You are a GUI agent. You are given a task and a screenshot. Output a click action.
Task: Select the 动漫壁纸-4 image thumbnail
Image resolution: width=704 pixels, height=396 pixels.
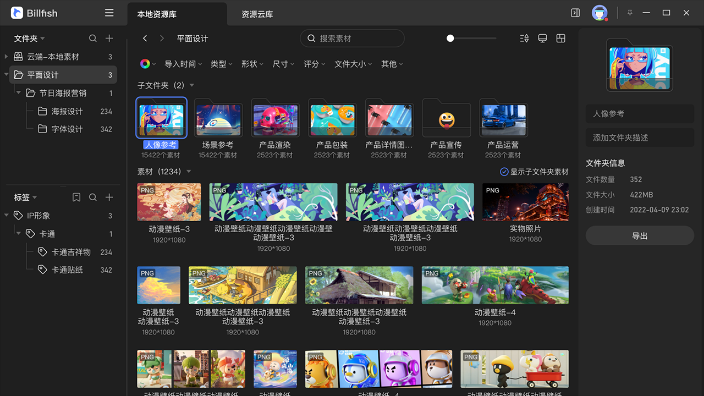[x=495, y=285]
